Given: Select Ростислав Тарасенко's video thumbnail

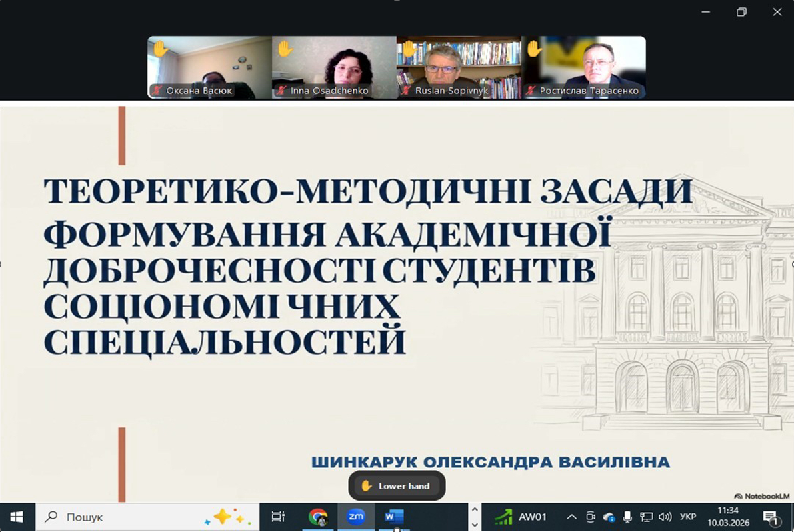Looking at the screenshot, I should [583, 67].
